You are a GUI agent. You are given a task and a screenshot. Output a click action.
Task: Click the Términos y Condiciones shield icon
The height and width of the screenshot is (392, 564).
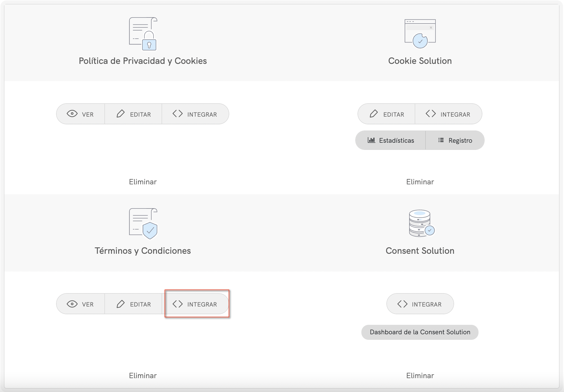pos(143,223)
